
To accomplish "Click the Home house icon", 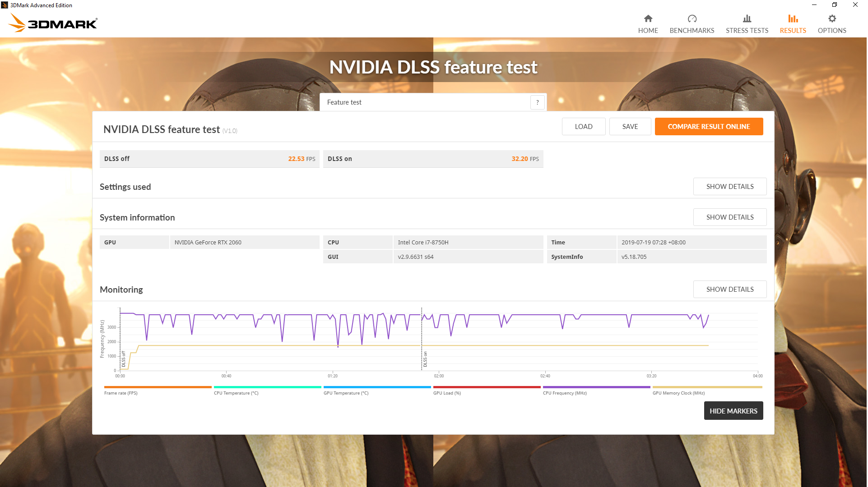I will 649,18.
